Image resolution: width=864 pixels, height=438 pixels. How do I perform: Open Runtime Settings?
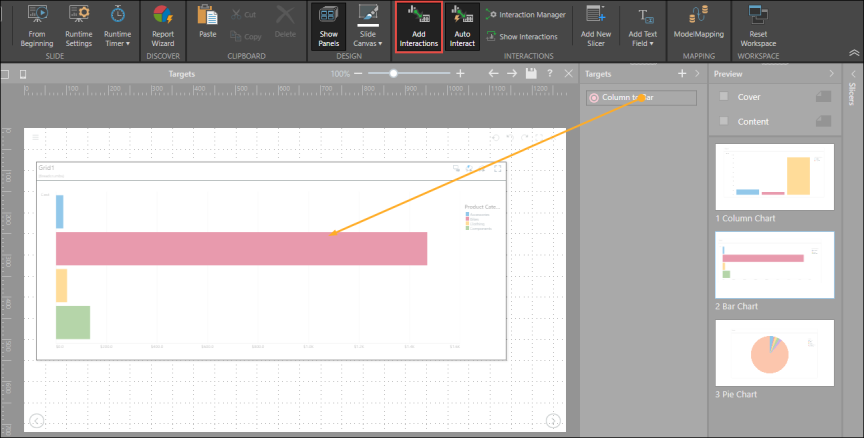coord(79,27)
